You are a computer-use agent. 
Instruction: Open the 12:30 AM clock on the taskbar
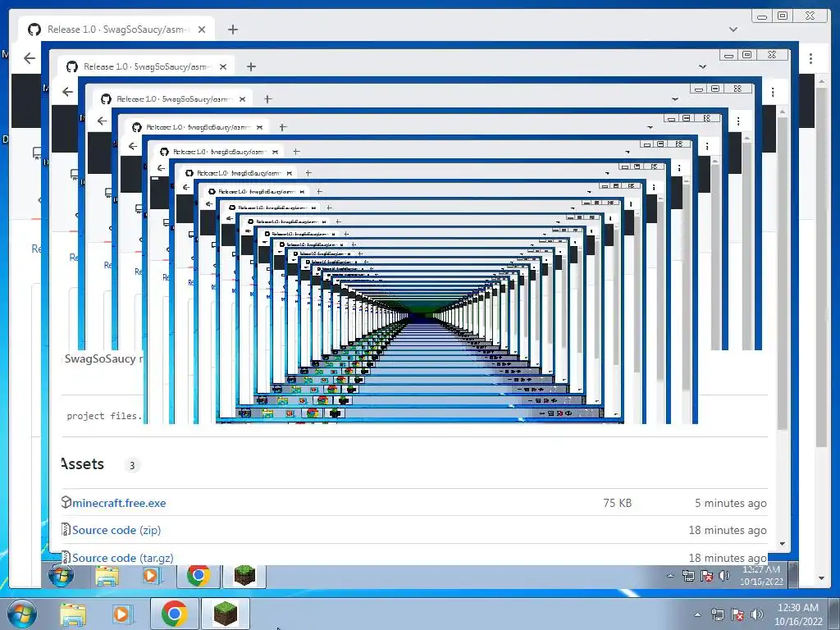(797, 614)
